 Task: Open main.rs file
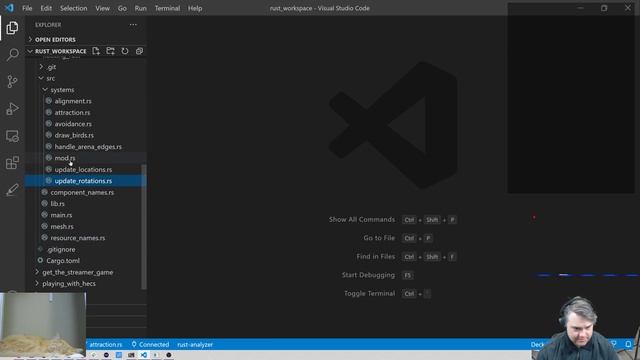click(x=61, y=215)
